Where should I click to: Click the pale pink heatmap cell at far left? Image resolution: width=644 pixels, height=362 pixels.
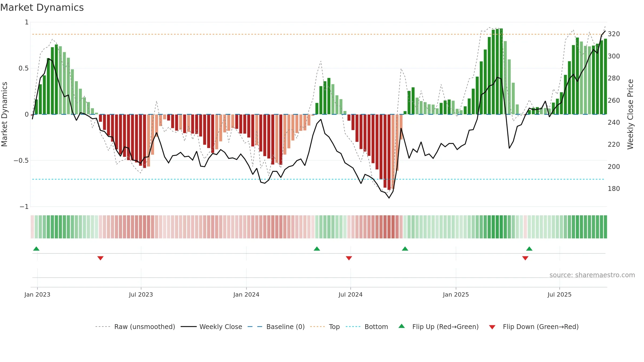click(x=32, y=227)
